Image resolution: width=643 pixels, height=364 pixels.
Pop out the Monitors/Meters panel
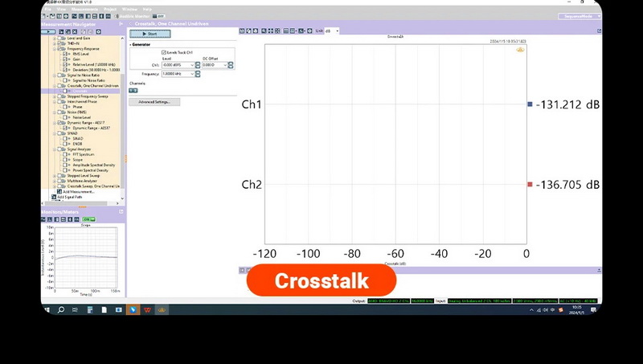121,211
